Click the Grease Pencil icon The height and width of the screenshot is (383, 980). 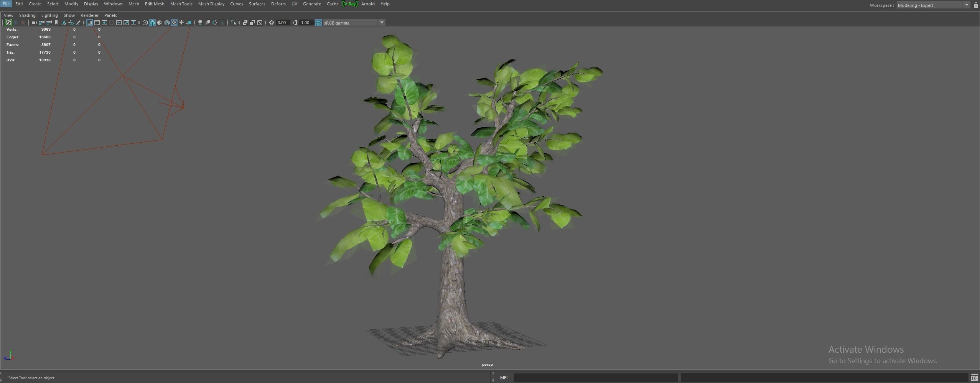pos(78,23)
